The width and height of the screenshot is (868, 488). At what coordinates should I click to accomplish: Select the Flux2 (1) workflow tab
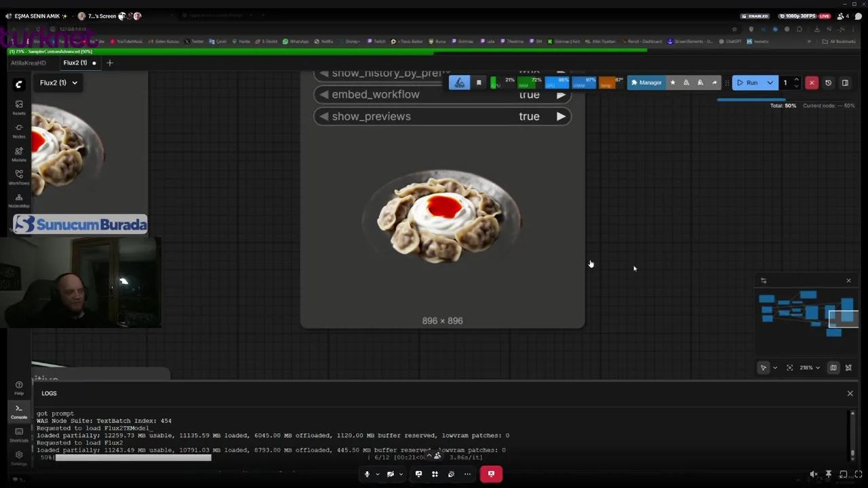pos(75,63)
